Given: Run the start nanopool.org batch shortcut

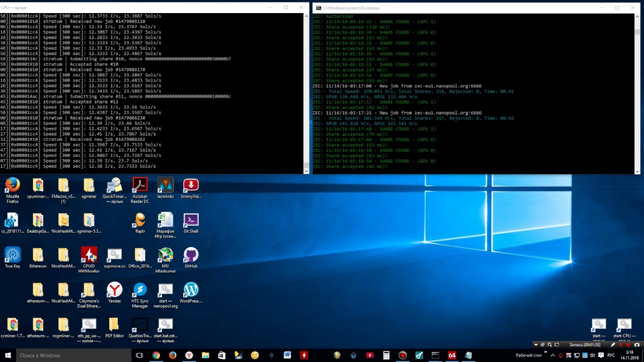Looking at the screenshot, I should tap(166, 290).
